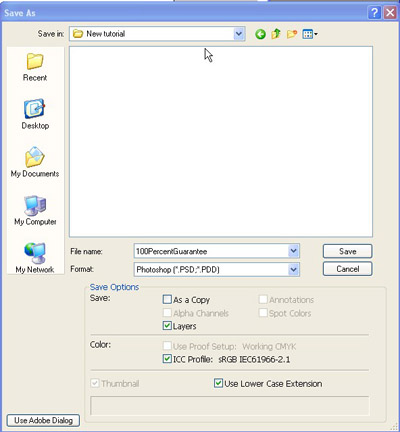Expand the Save in folder dropdown
Screen dimensions: 400x432
[x=239, y=34]
